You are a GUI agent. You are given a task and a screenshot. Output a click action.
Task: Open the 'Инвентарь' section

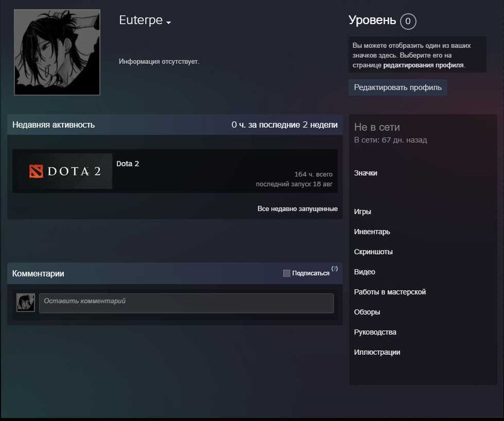click(x=372, y=232)
